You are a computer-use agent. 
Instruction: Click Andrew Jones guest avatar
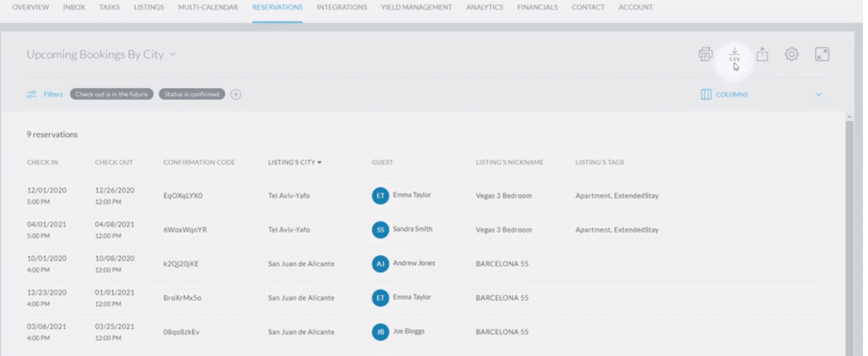380,264
